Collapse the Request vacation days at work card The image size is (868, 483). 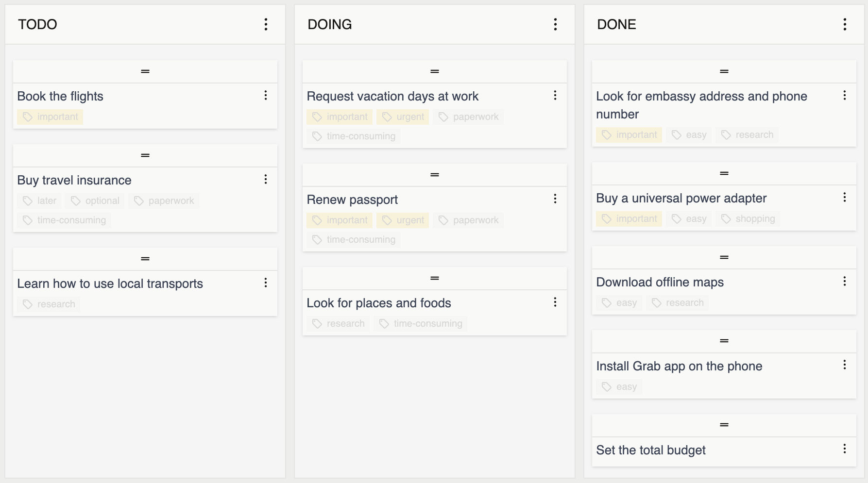tap(434, 71)
